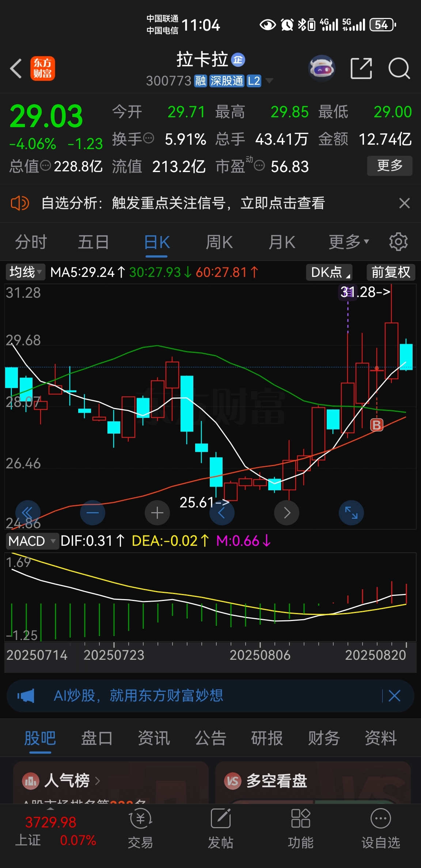The width and height of the screenshot is (421, 868).
Task: Open 均线 indicator dropdown
Action: 25,272
